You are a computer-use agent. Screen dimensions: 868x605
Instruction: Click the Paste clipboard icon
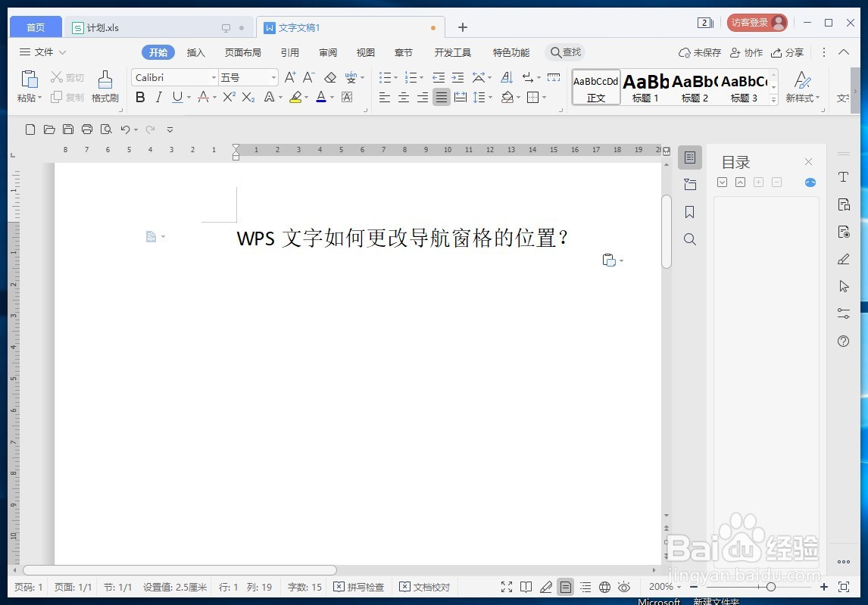coord(29,80)
